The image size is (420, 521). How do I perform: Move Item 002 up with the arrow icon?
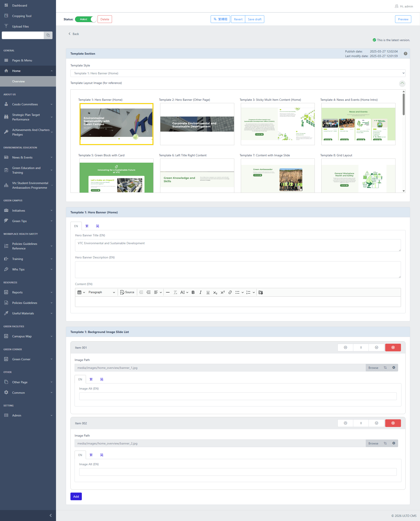[x=345, y=423]
